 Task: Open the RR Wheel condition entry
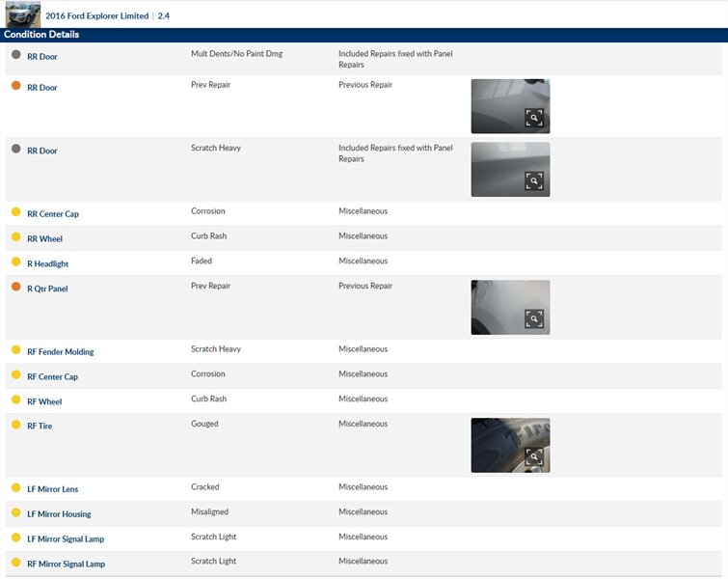click(x=44, y=239)
